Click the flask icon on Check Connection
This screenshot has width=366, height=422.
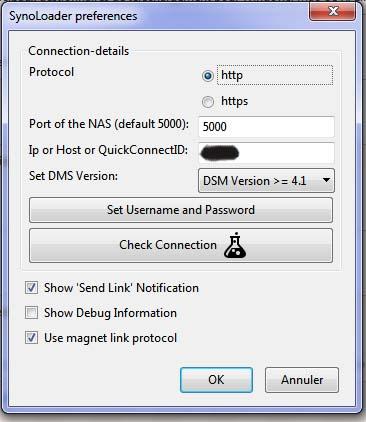coord(235,245)
